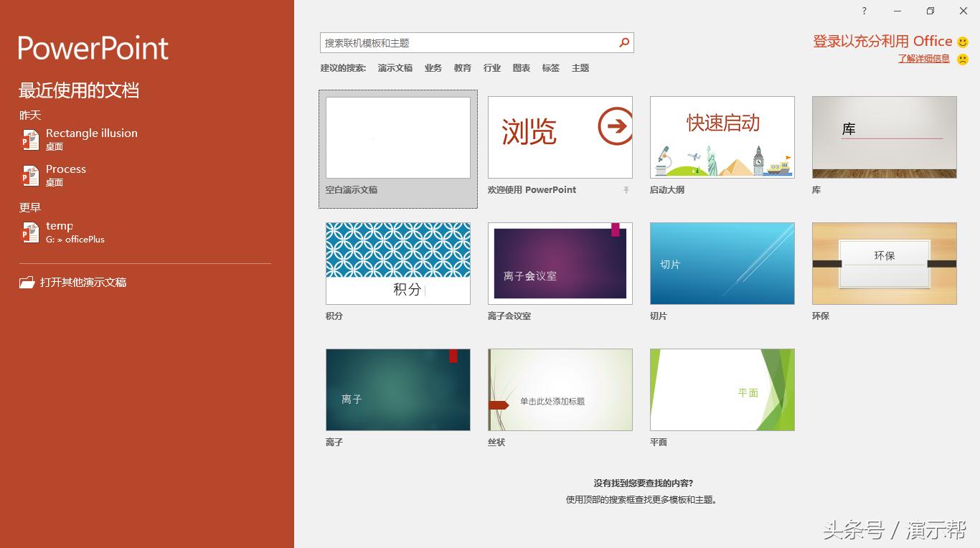Click the PowerPoint file icon beside Rectangle illusion
The image size is (980, 548).
pos(30,139)
